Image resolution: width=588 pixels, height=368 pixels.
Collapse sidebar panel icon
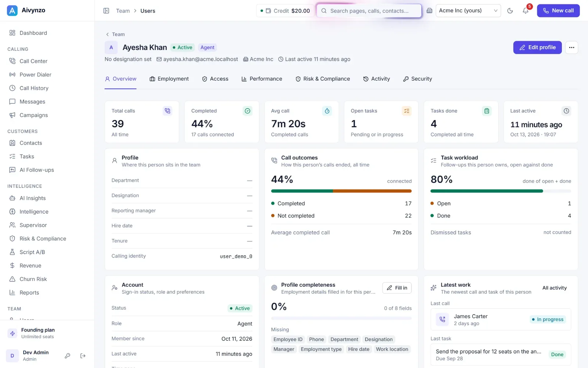click(106, 11)
